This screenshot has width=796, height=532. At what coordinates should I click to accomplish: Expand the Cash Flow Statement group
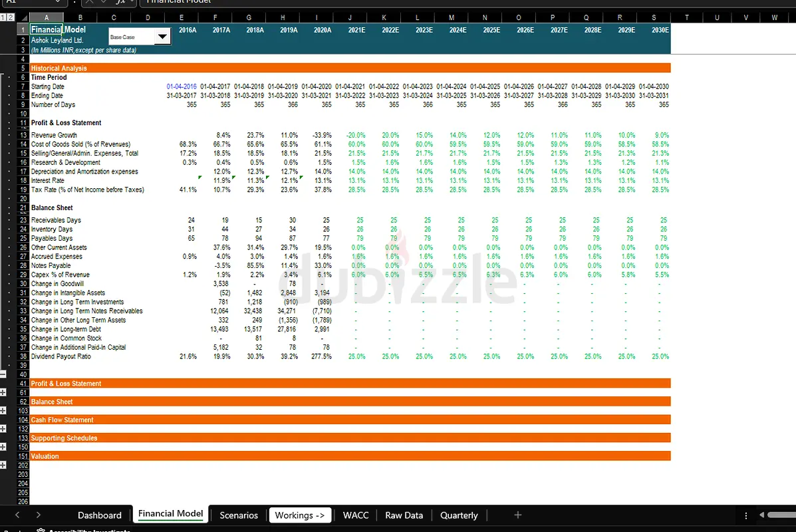point(3,429)
